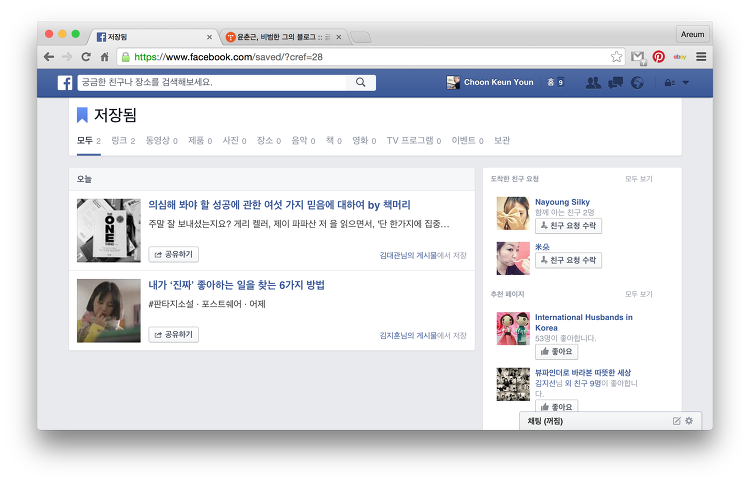Click the Facebook search field

click(212, 82)
